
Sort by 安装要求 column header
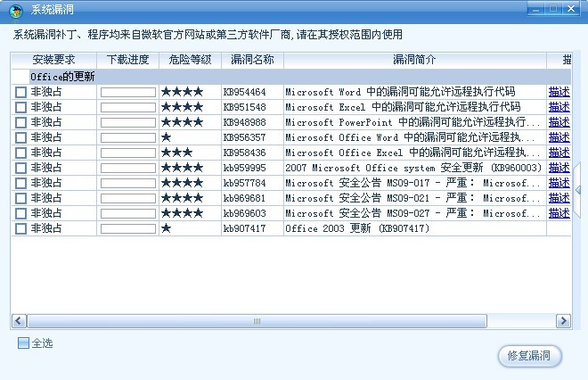(54, 60)
